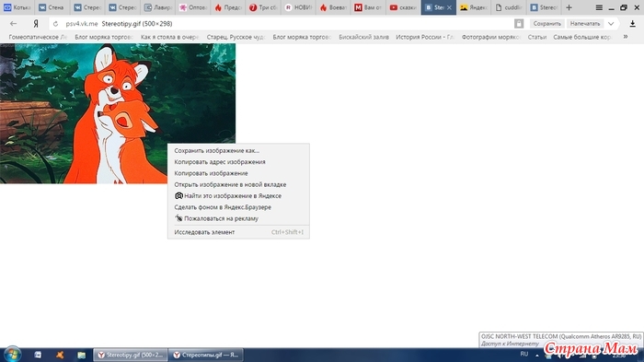Click the protect/bookmark icon in address bar

pos(519,24)
